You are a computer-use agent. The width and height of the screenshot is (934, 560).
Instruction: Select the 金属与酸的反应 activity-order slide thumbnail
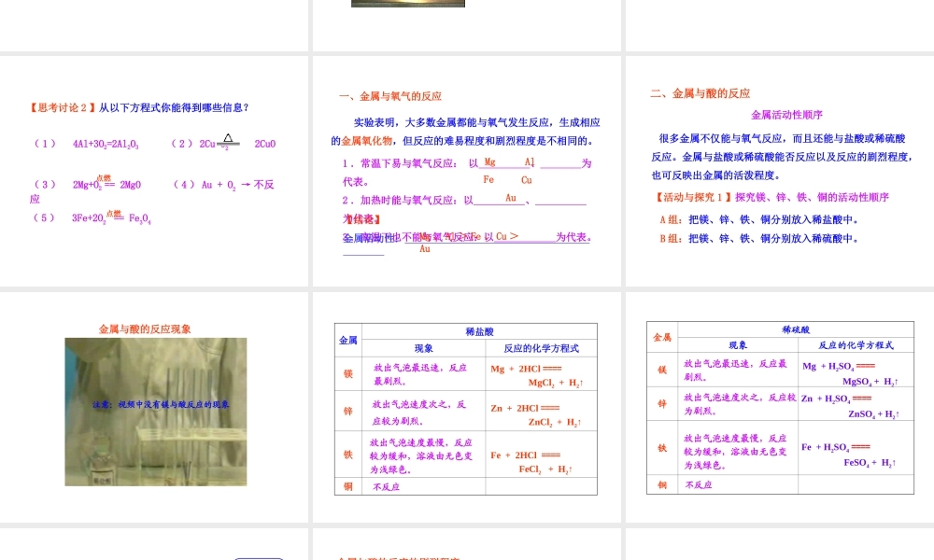(x=780, y=172)
